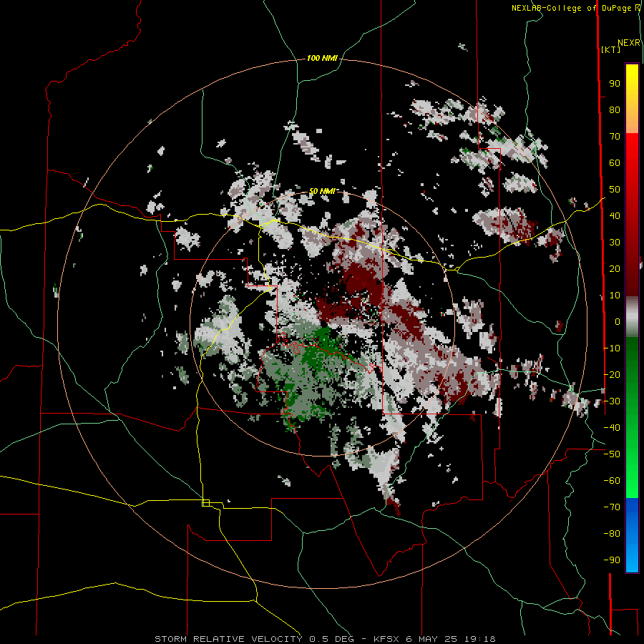This screenshot has height=644, width=644.
Task: Select the -80 knot scale label
Action: pos(612,534)
